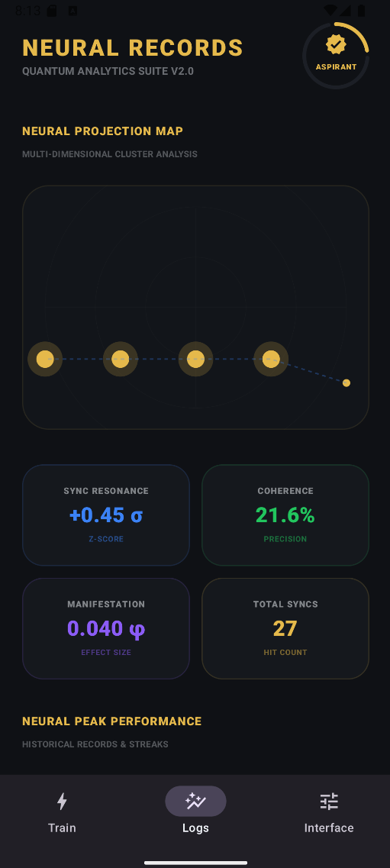Click the total syncs value 27
Screen dimensions: 390x868
coord(285,629)
